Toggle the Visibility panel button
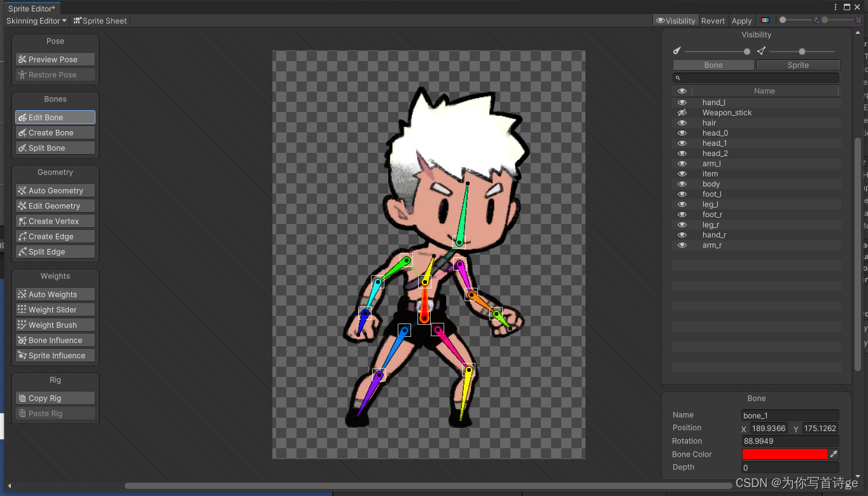 pyautogui.click(x=676, y=20)
